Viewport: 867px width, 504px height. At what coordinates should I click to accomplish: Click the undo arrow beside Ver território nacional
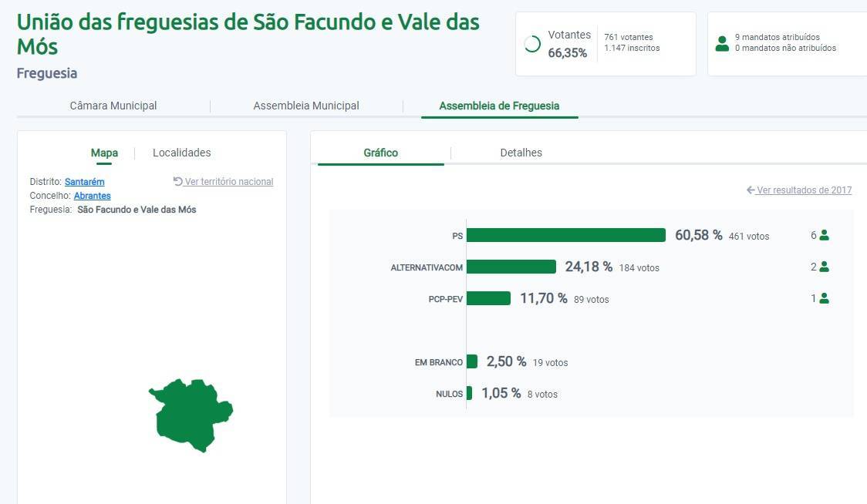178,181
